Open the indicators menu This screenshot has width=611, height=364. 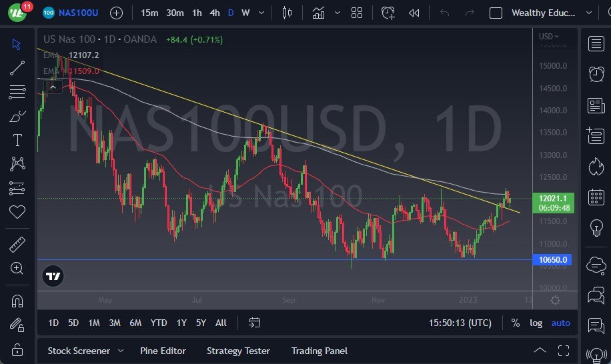coord(318,13)
